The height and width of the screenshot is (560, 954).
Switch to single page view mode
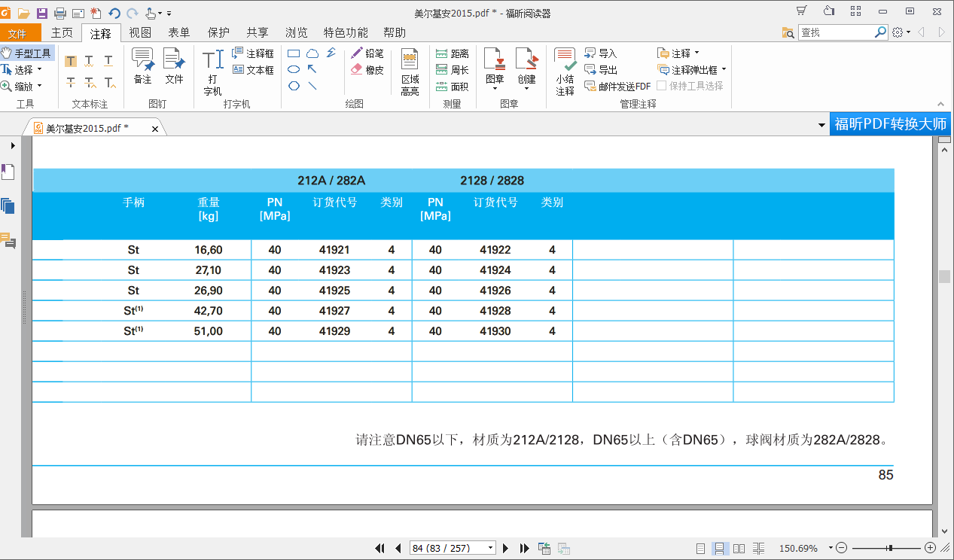coord(701,549)
